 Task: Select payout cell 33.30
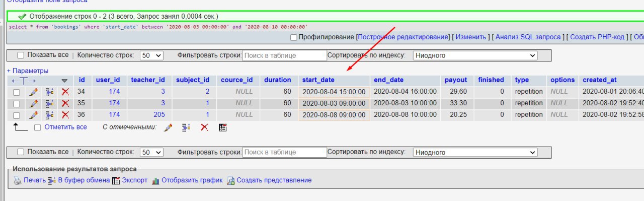click(x=456, y=103)
